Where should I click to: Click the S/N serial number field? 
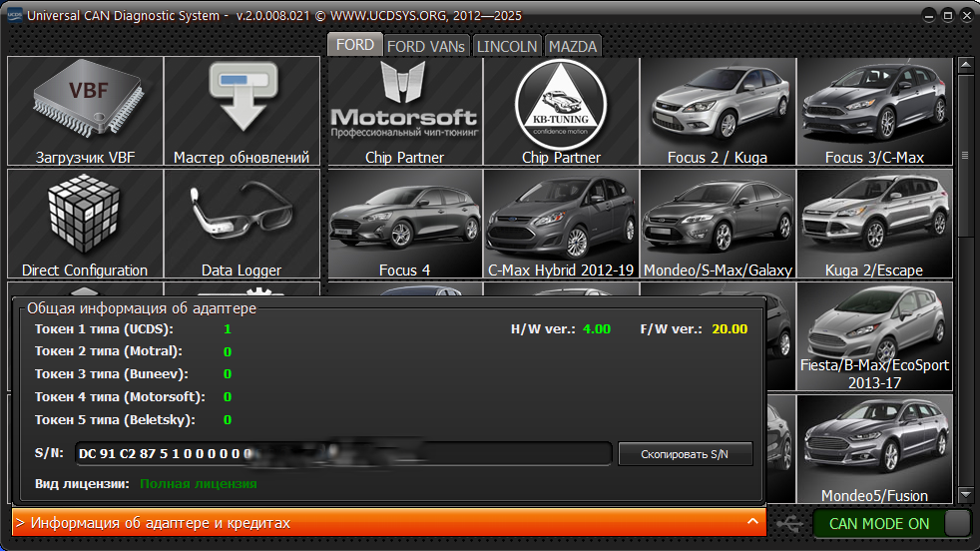343,453
